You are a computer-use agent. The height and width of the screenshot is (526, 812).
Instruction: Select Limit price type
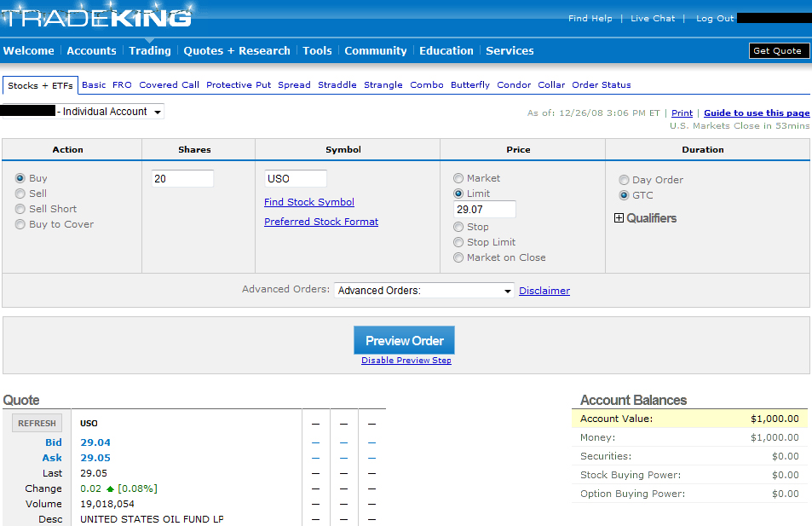click(x=458, y=194)
